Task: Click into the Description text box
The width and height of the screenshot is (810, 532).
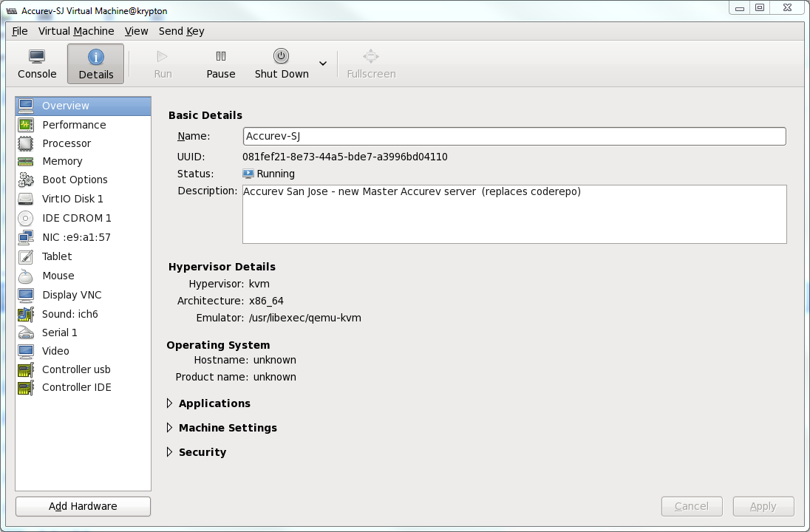Action: (514, 214)
